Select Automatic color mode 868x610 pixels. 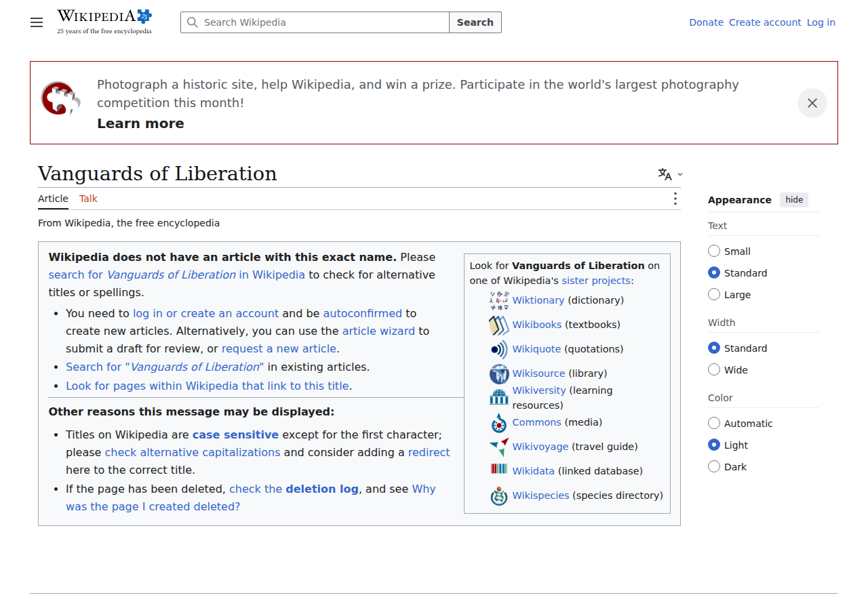click(x=714, y=423)
